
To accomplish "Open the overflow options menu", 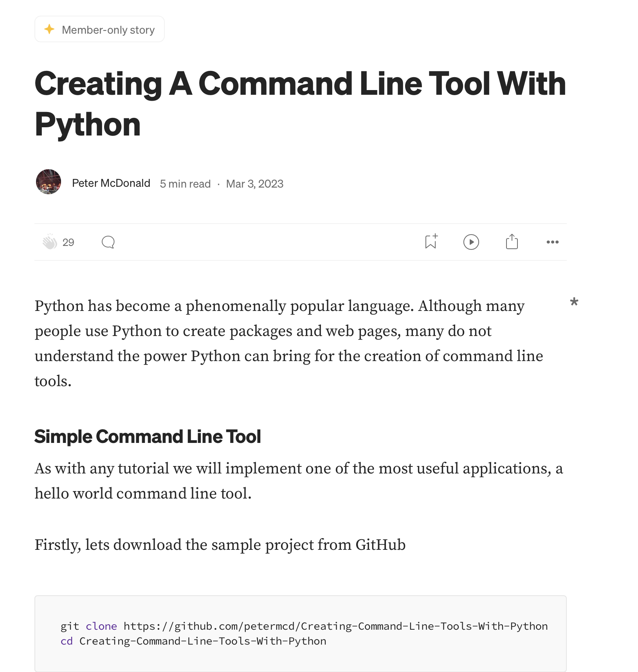I will point(552,242).
